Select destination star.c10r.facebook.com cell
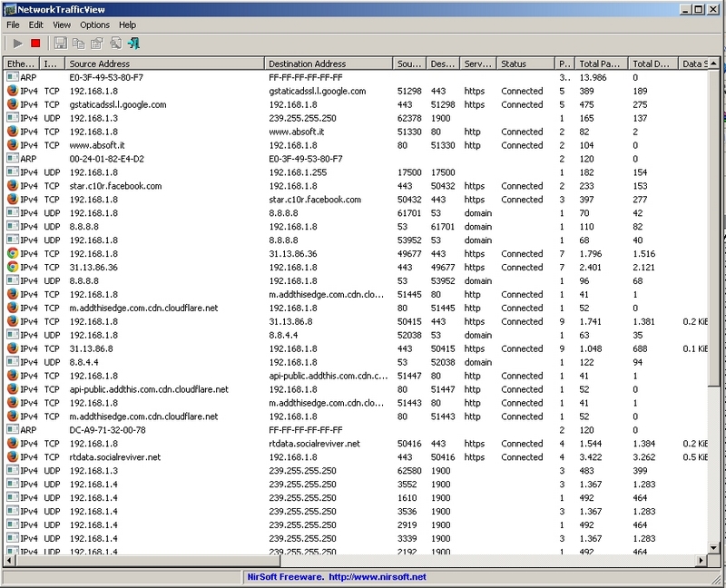Viewport: 726px width, 588px height. 315,200
